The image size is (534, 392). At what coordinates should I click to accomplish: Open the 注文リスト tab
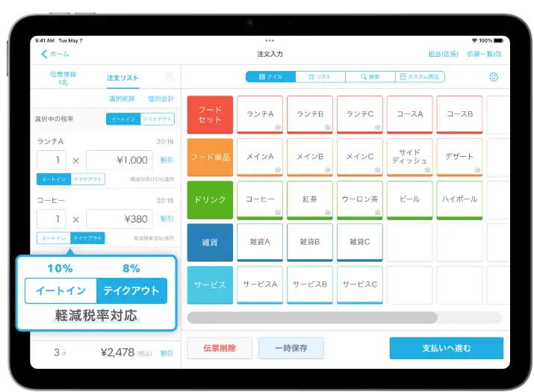pyautogui.click(x=122, y=78)
